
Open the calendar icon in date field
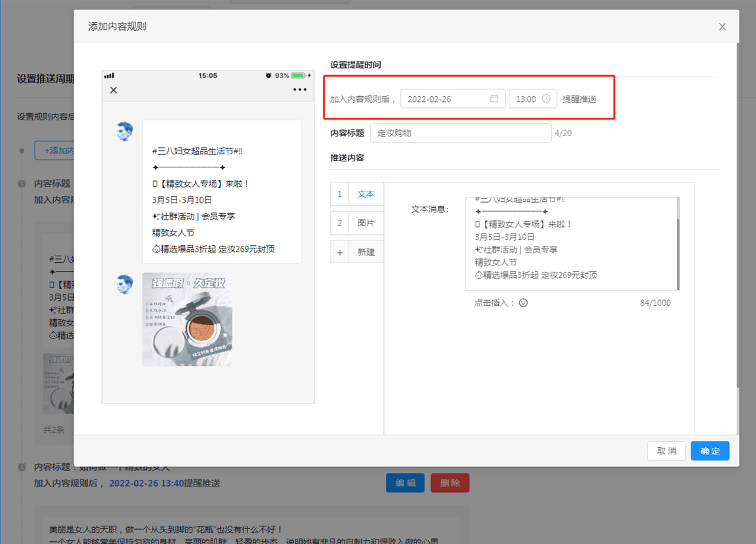pos(494,99)
